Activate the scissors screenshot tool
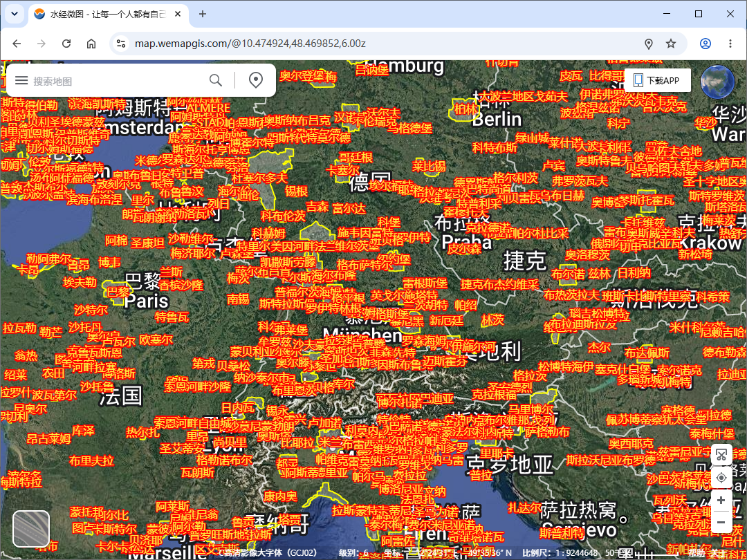 (x=721, y=454)
